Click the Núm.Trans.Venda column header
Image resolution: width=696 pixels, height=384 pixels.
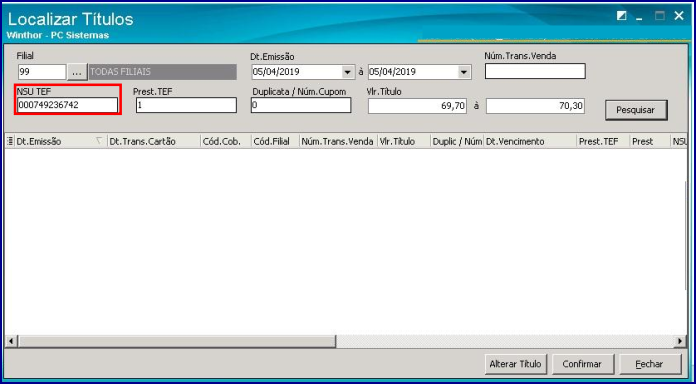coord(338,142)
